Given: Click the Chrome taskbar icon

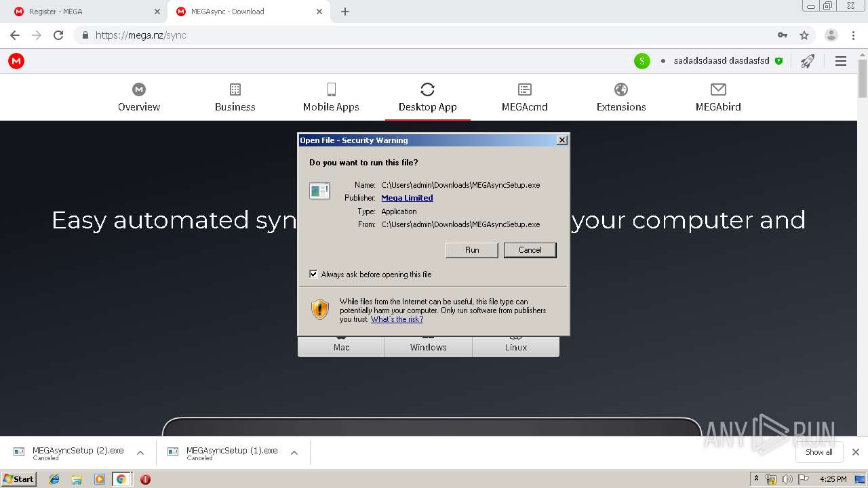Looking at the screenshot, I should click(121, 479).
